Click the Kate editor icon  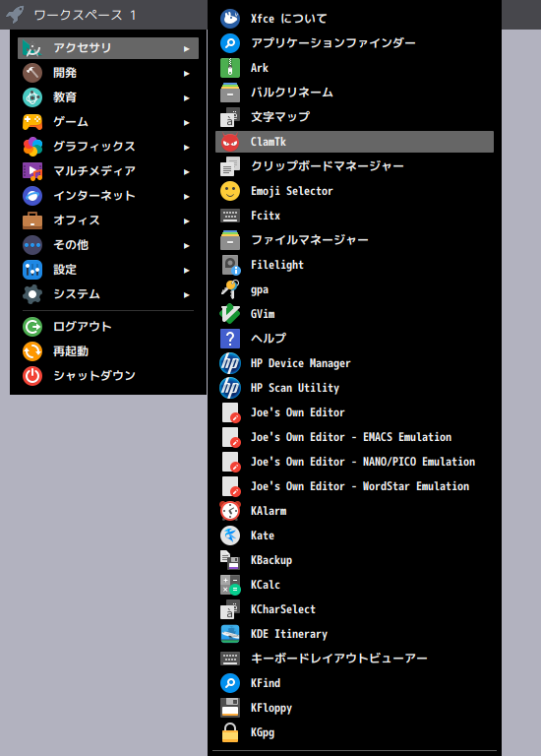(x=230, y=535)
